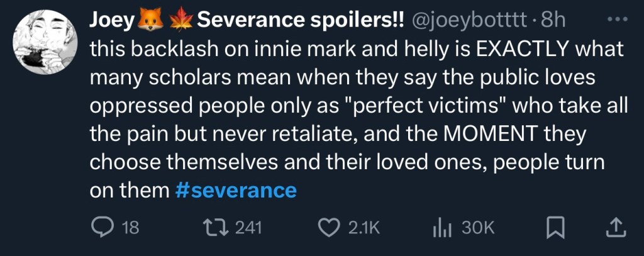Viewport: 644px width, 256px height.
Task: Click the "Severance spoilers!!" name text
Action: [301, 21]
